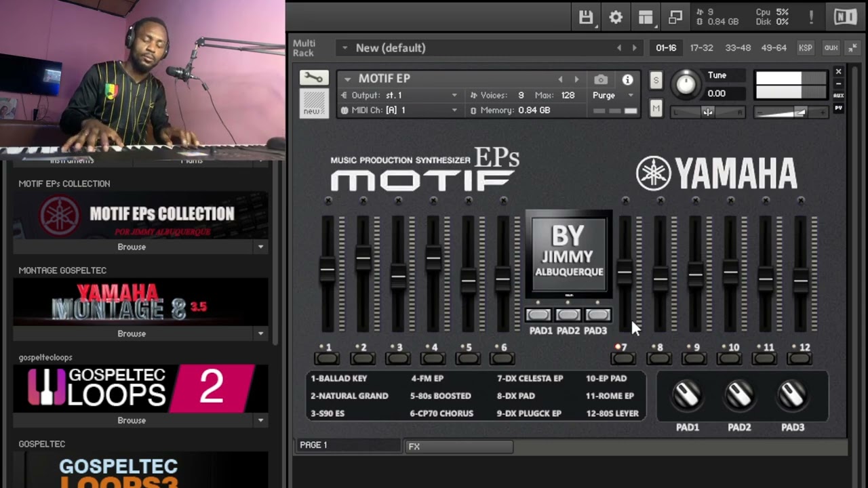Click the PAD1 rotary knob

pyautogui.click(x=687, y=396)
